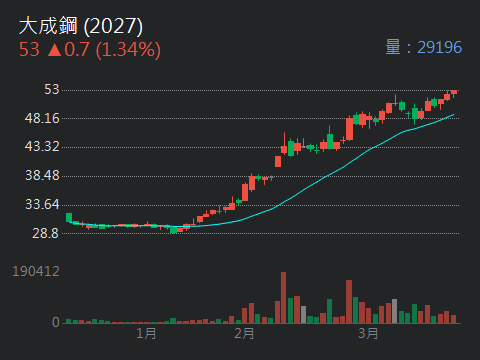Image resolution: width=480 pixels, height=360 pixels.
Task: Click the 2月 date axis label
Action: click(244, 333)
